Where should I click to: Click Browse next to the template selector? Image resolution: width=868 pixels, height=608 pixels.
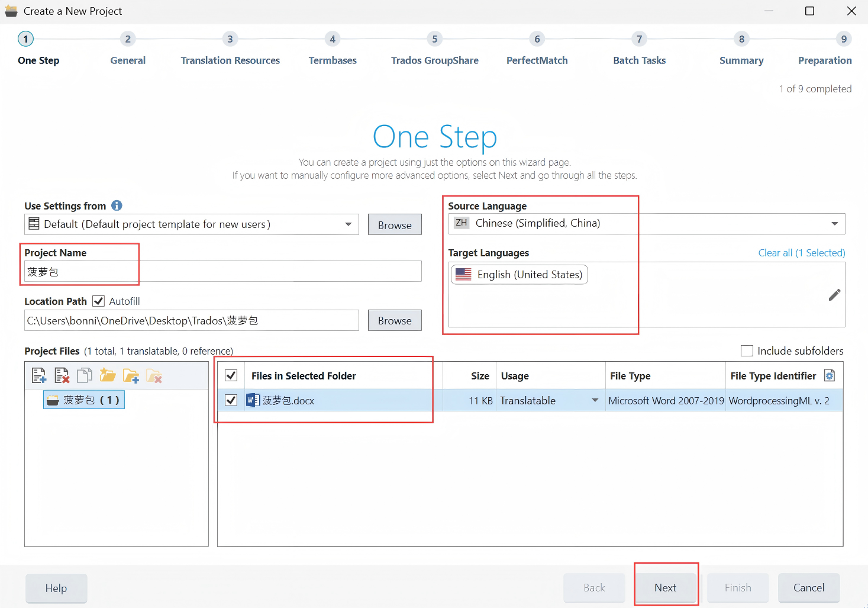(x=395, y=224)
